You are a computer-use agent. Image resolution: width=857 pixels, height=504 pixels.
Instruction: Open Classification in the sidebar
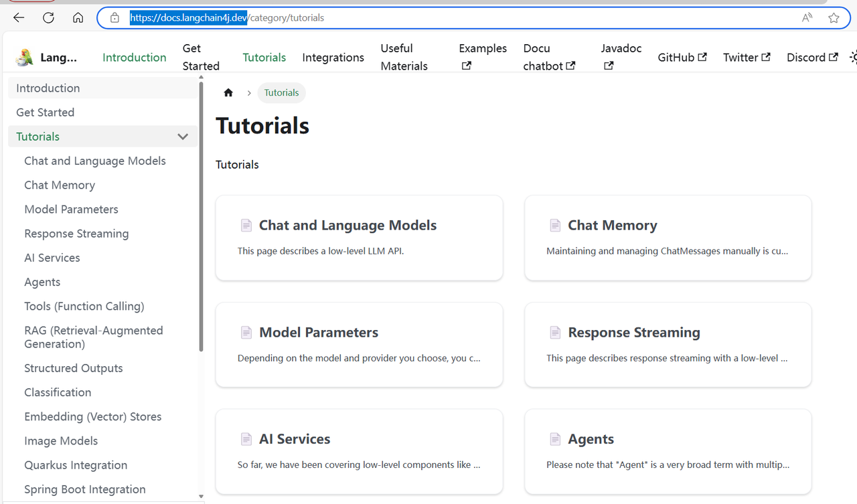(58, 392)
